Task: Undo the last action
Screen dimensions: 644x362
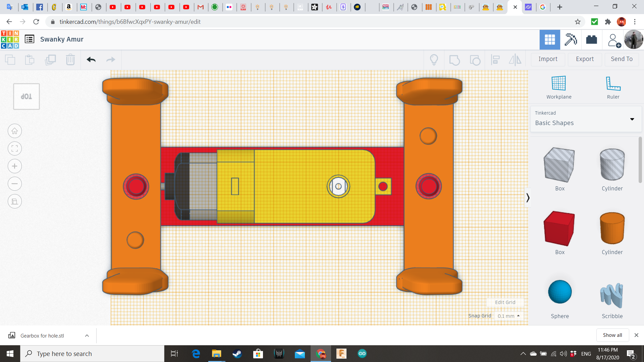Action: click(91, 60)
